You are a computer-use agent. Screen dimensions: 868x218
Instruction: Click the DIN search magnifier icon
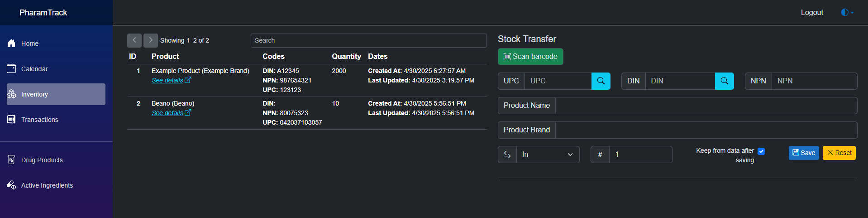pyautogui.click(x=724, y=81)
